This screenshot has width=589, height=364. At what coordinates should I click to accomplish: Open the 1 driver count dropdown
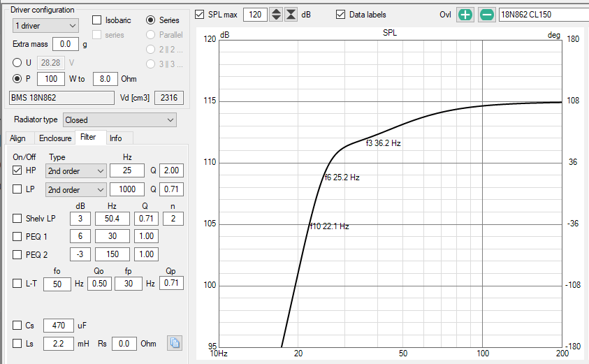click(x=45, y=26)
